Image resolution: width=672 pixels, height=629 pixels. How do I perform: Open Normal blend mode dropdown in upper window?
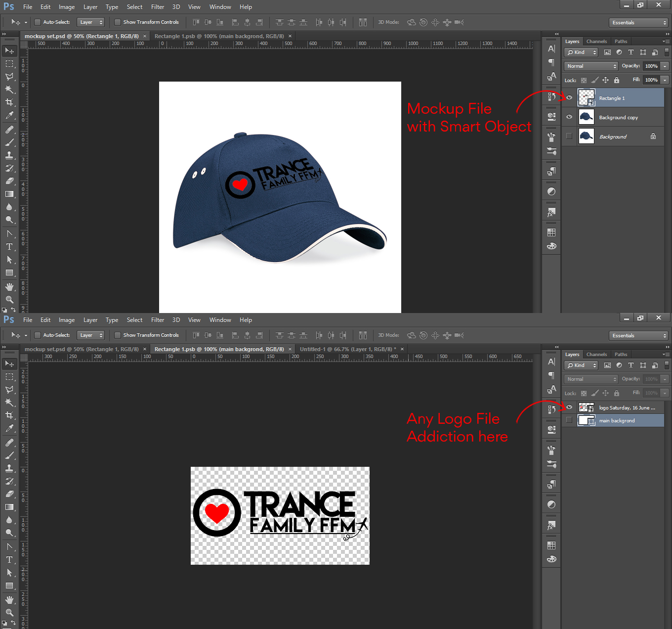[x=591, y=66]
